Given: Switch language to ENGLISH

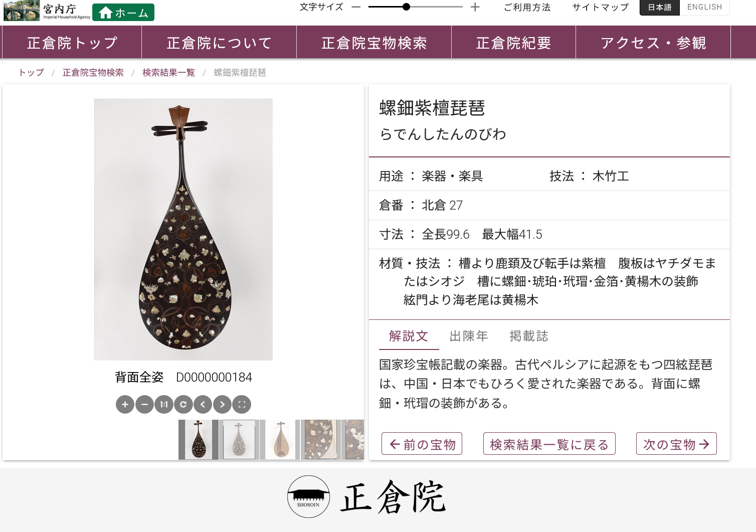Looking at the screenshot, I should click(704, 7).
